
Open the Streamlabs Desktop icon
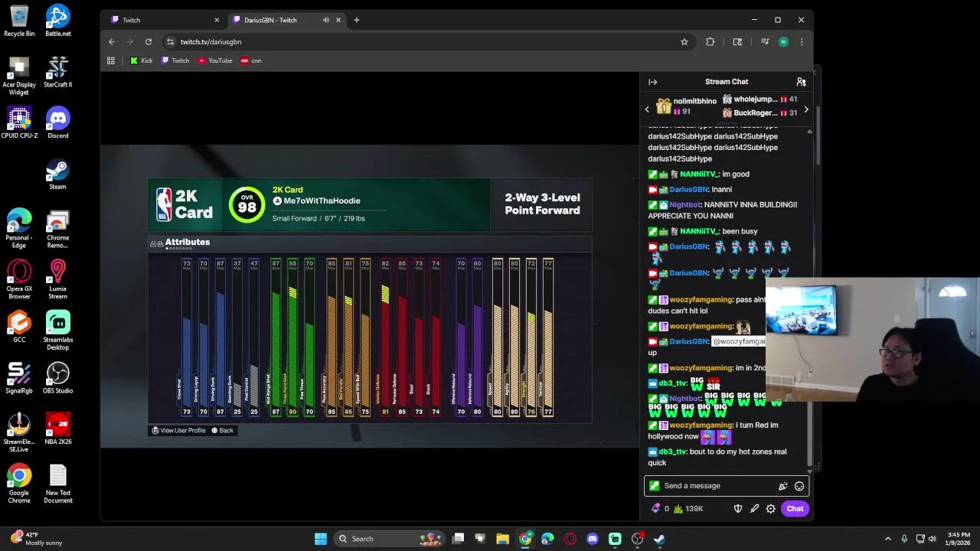tap(58, 331)
